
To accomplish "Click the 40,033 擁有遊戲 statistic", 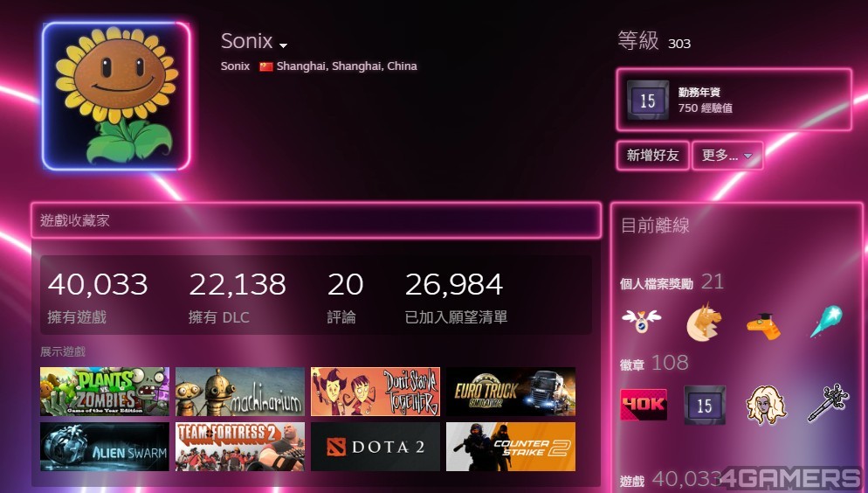I will tap(98, 297).
